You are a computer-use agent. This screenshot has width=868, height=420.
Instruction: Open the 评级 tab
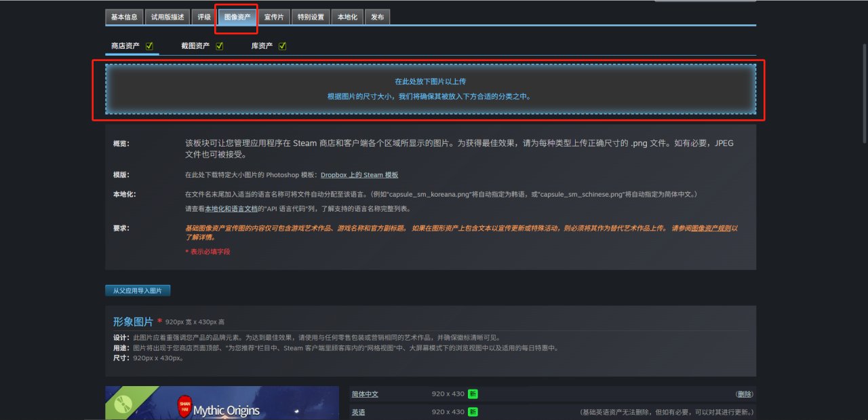[x=203, y=17]
